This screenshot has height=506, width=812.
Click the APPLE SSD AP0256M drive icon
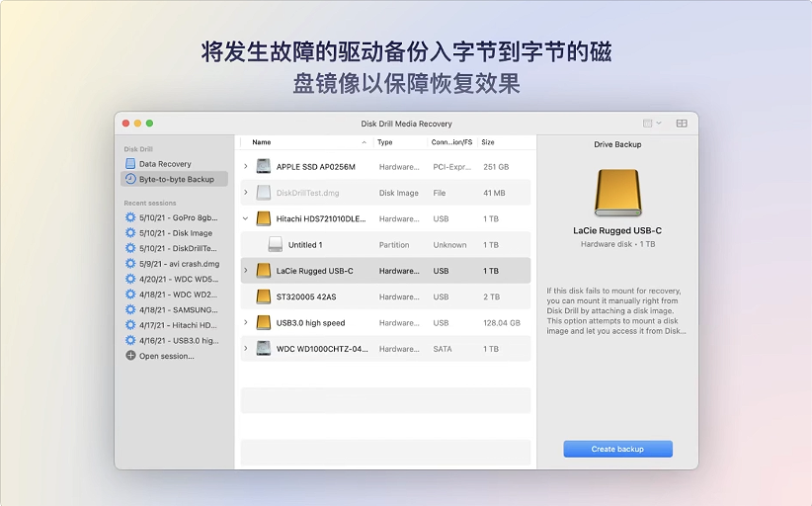pyautogui.click(x=263, y=167)
